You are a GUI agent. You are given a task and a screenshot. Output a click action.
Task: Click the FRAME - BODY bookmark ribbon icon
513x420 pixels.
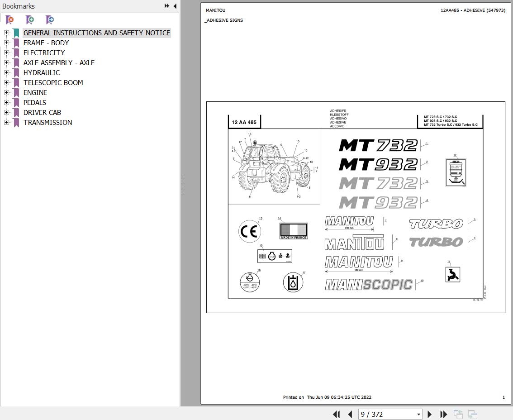16,43
